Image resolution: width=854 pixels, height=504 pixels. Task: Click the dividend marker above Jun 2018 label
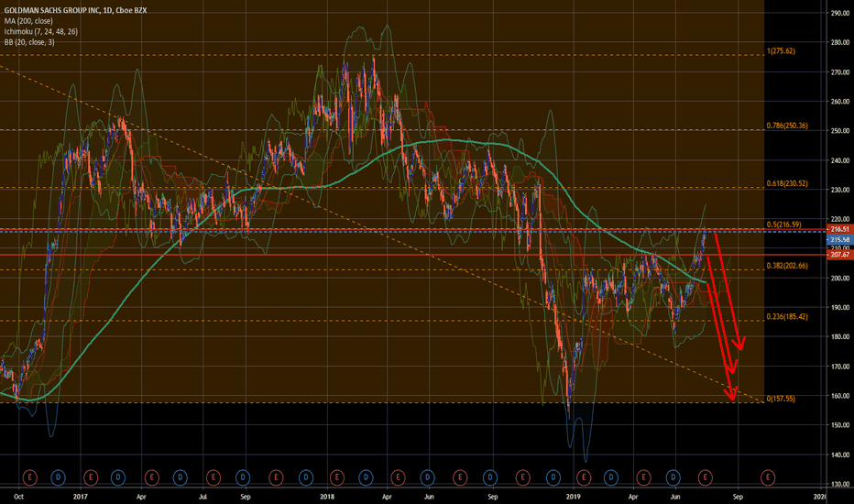click(428, 477)
